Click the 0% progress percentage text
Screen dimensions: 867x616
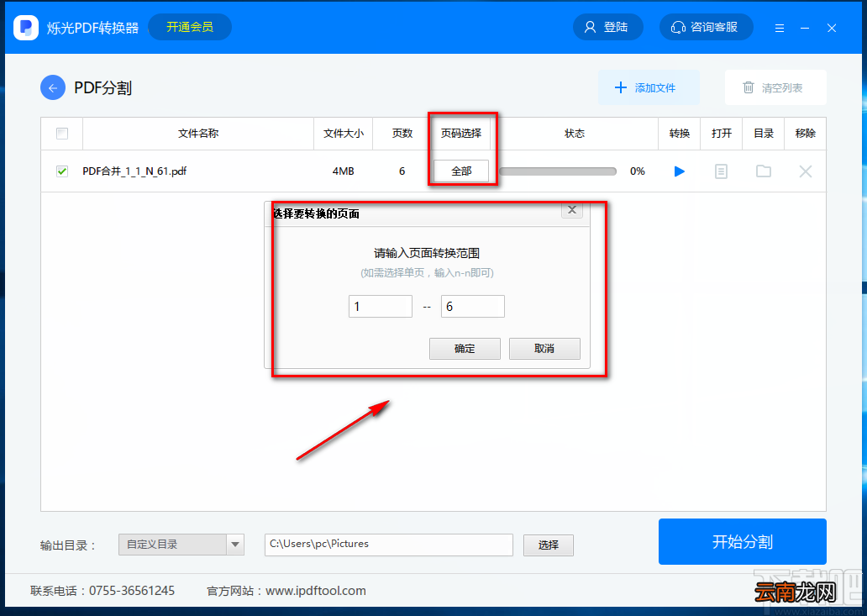tap(638, 171)
